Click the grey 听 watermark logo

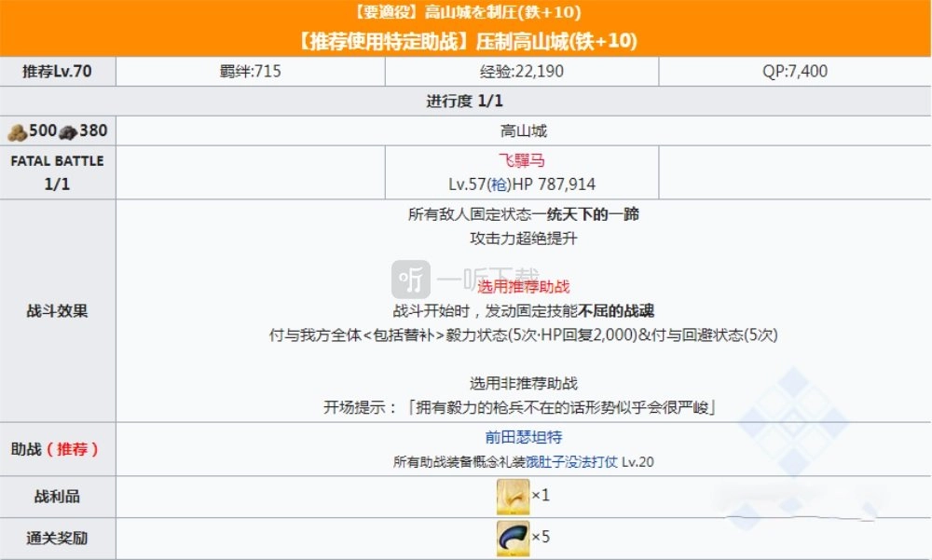[411, 280]
